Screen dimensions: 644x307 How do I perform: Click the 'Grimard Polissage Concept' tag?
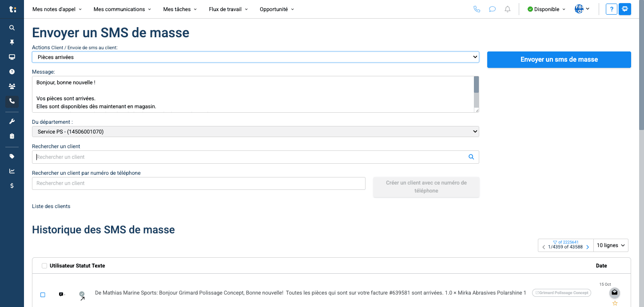point(561,293)
